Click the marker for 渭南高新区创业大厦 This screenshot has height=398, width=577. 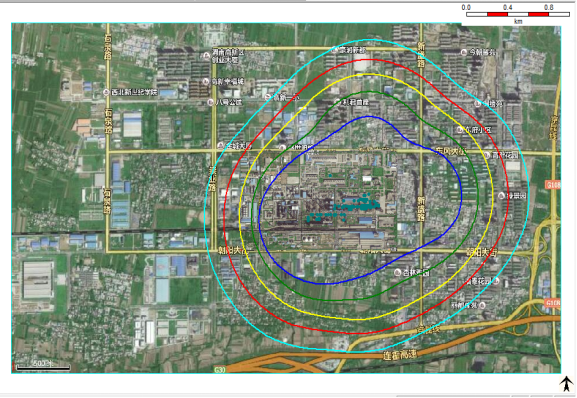206,56
